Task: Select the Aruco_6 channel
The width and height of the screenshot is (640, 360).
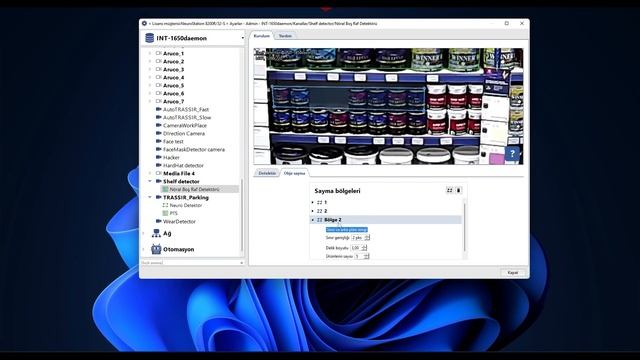Action: (173, 93)
